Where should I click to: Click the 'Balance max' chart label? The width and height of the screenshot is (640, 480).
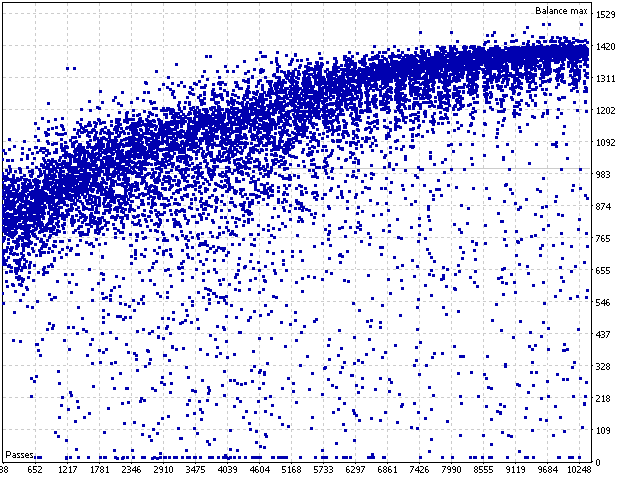(x=561, y=11)
